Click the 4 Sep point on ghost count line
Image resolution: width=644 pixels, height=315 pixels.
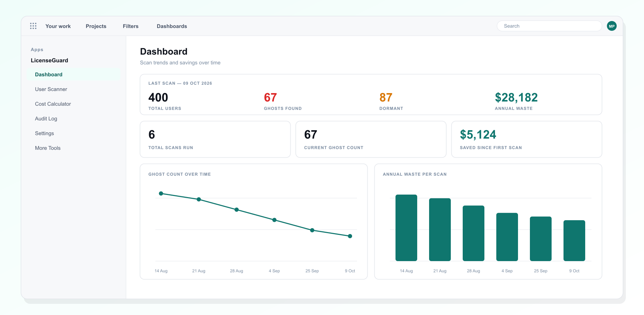[274, 220]
